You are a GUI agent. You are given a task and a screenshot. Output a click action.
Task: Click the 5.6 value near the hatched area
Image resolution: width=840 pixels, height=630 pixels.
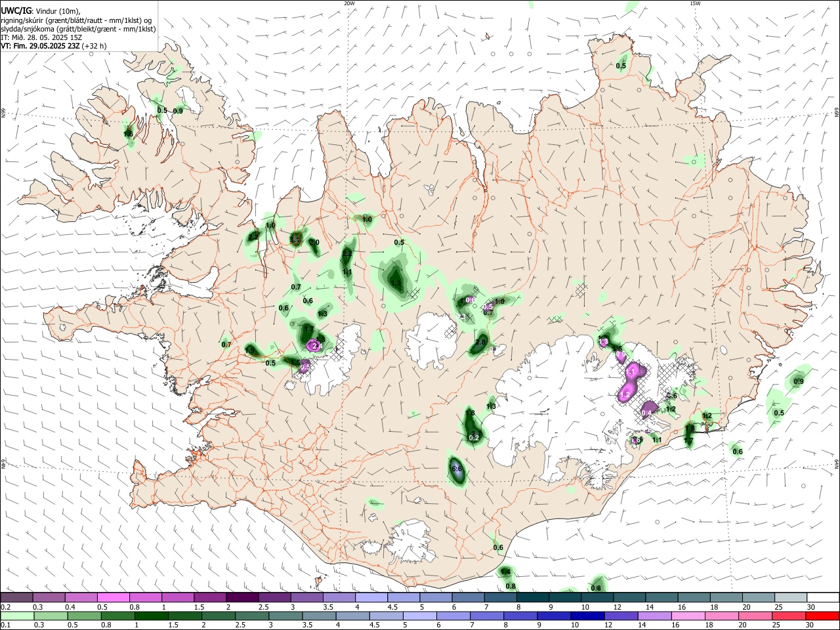tap(672, 396)
